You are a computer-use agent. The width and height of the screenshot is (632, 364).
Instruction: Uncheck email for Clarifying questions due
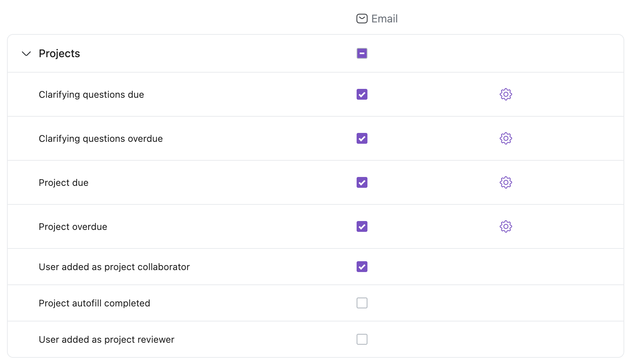pos(362,94)
